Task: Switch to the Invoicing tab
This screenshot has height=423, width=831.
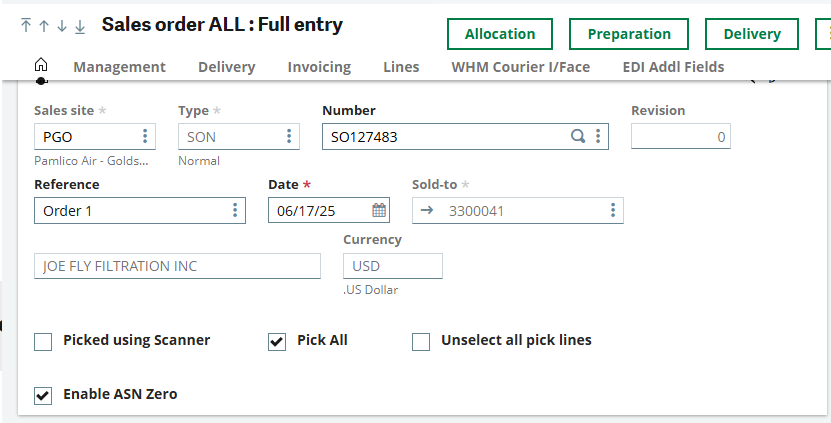Action: pyautogui.click(x=319, y=67)
